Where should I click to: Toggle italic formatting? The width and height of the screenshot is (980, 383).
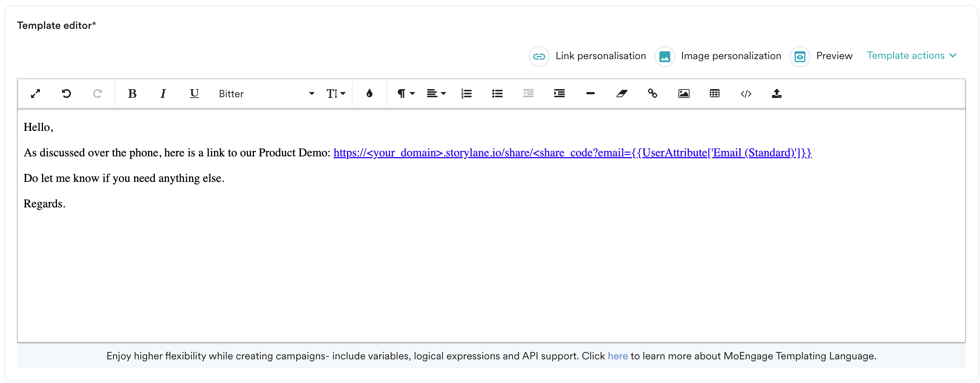coord(163,94)
